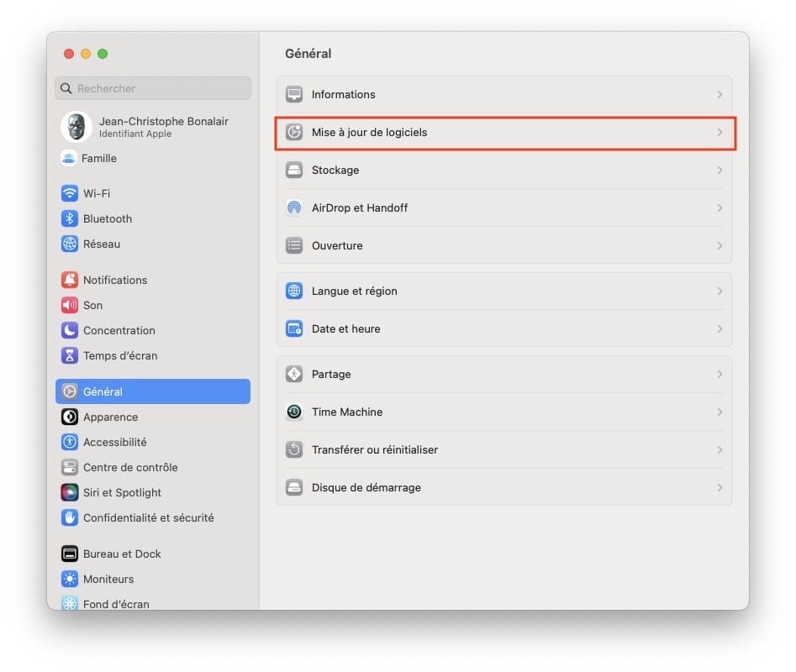Click the Disque de démarrage chevron
The width and height of the screenshot is (796, 672).
(720, 487)
